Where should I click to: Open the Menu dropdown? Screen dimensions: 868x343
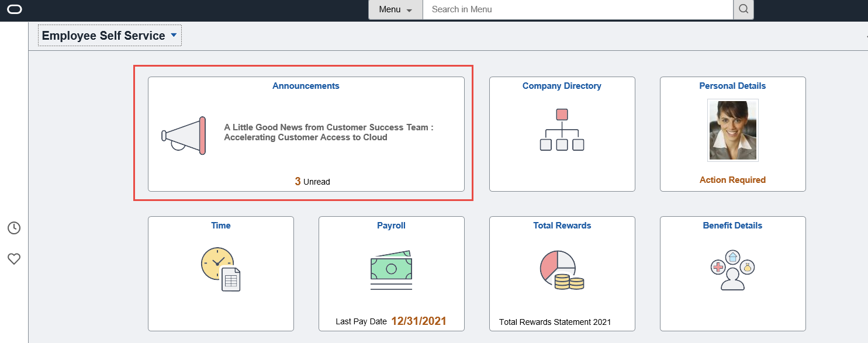(395, 9)
